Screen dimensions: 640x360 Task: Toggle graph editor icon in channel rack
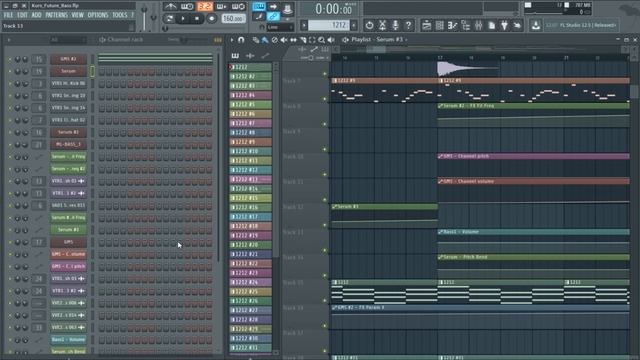(x=218, y=40)
